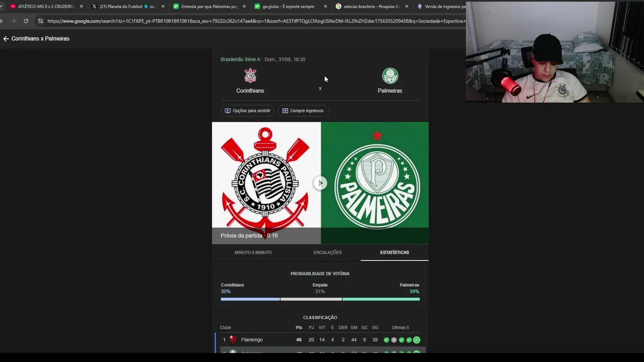This screenshot has width=644, height=362.
Task: Click Flamengo club crest icon
Action: [x=233, y=340]
